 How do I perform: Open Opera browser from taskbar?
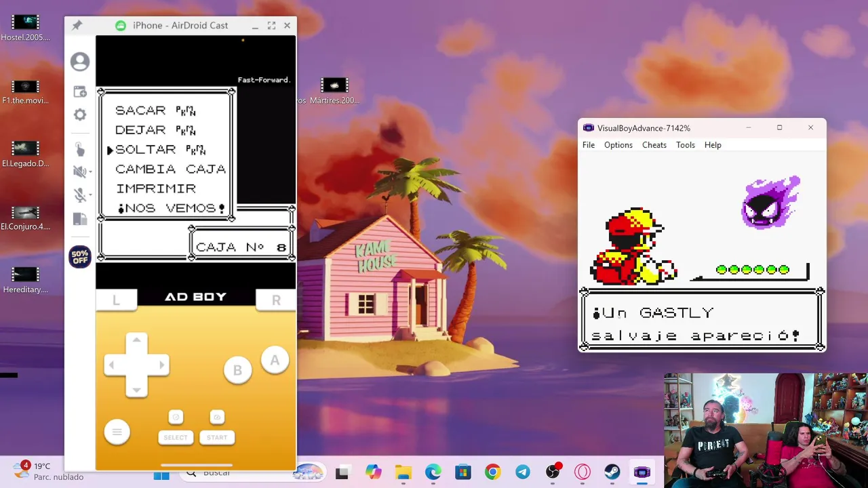point(583,472)
